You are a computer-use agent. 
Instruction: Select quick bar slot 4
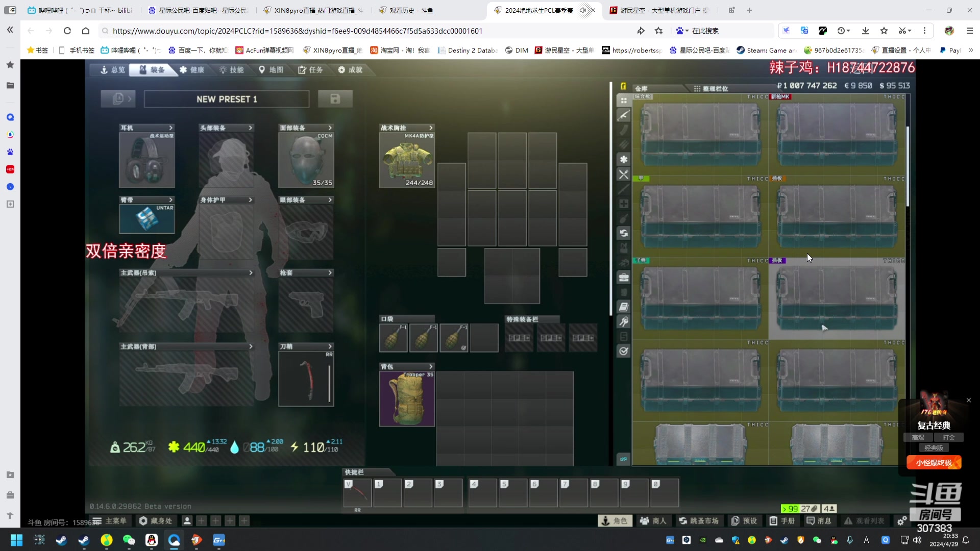[482, 493]
